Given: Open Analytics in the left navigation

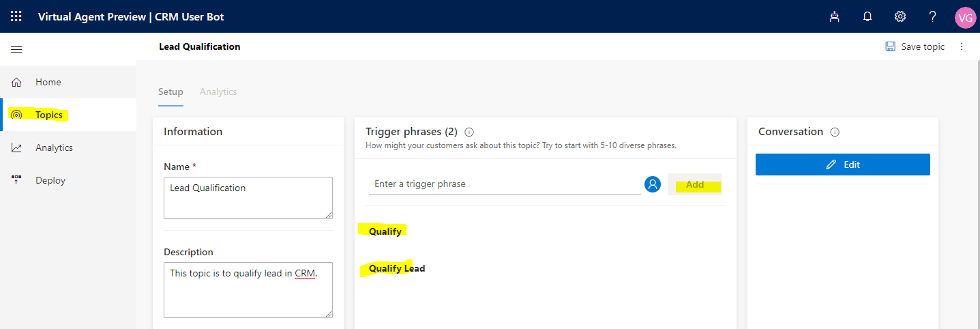Looking at the screenshot, I should tap(54, 147).
